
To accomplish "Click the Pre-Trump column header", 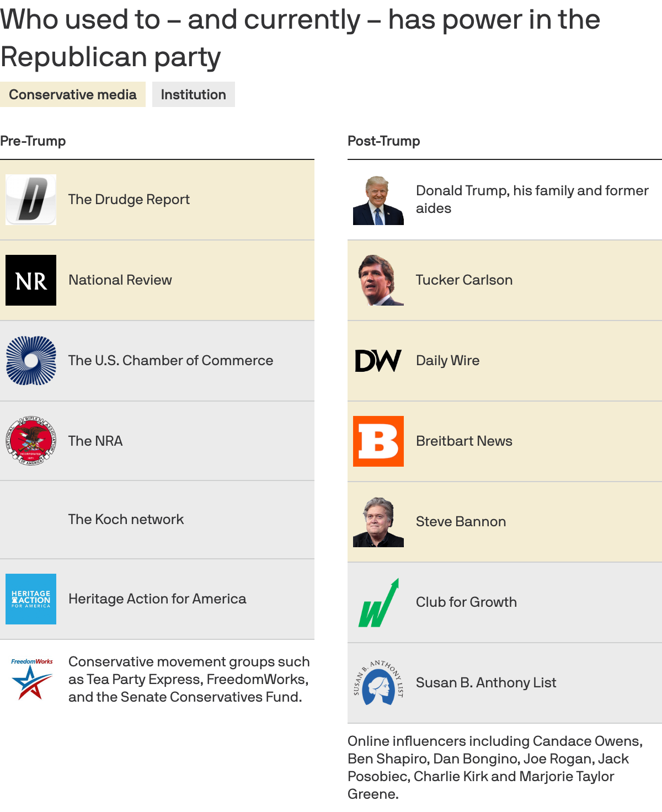I will (33, 141).
